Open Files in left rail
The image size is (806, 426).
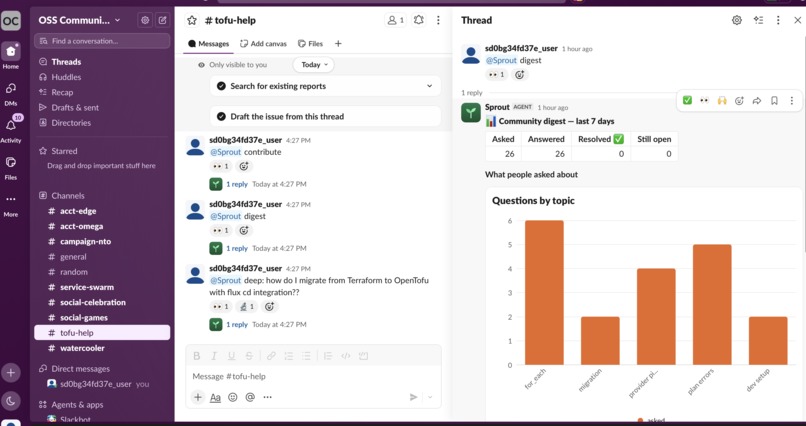[x=11, y=167]
